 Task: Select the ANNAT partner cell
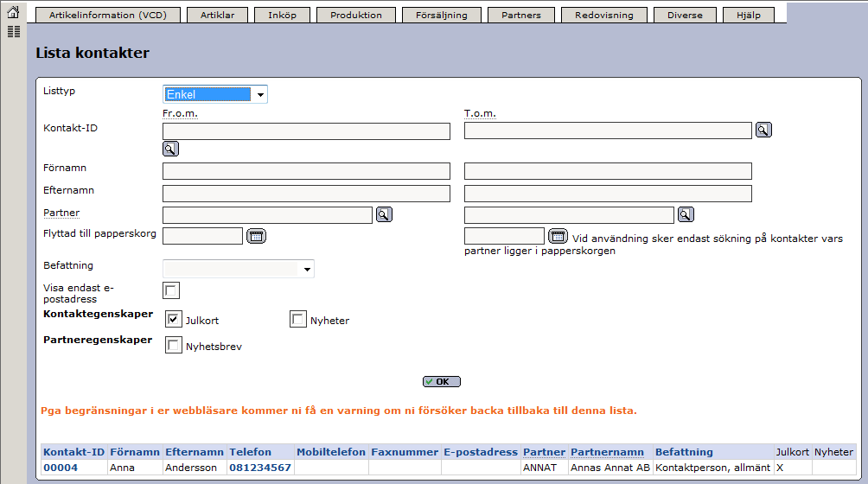[x=545, y=468]
